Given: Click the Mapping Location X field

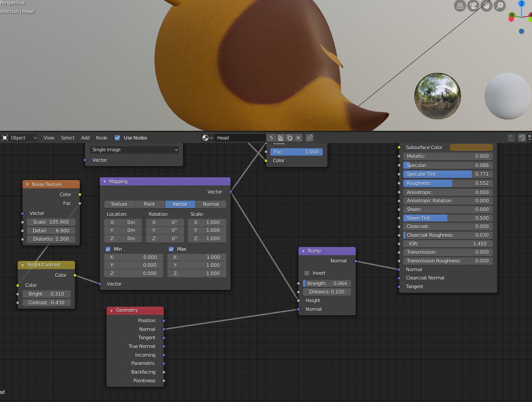Looking at the screenshot, I should pyautogui.click(x=123, y=222).
